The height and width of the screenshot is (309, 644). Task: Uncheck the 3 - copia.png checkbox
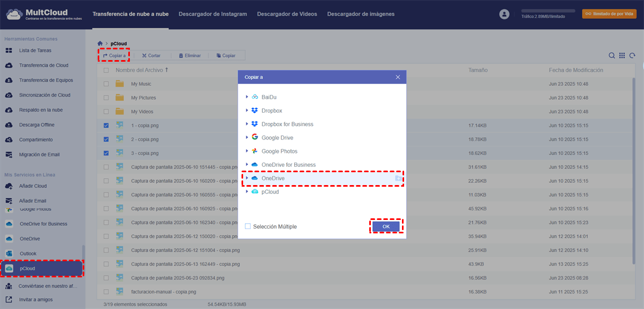[106, 153]
